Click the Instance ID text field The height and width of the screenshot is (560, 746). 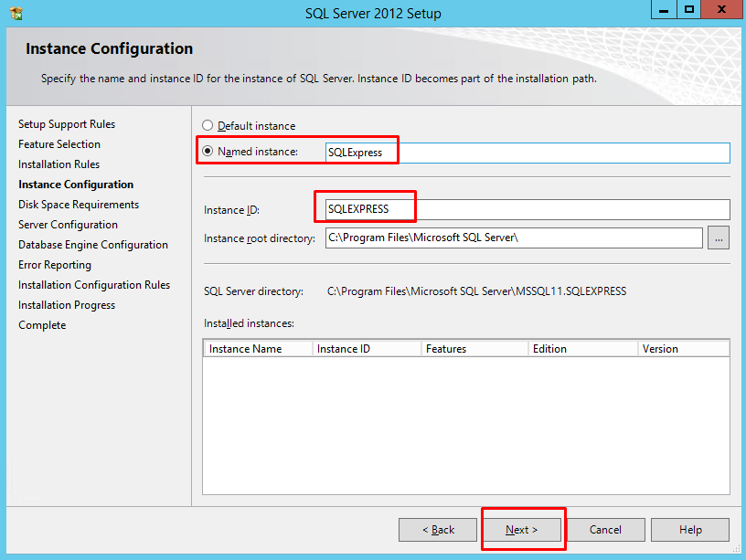[528, 209]
